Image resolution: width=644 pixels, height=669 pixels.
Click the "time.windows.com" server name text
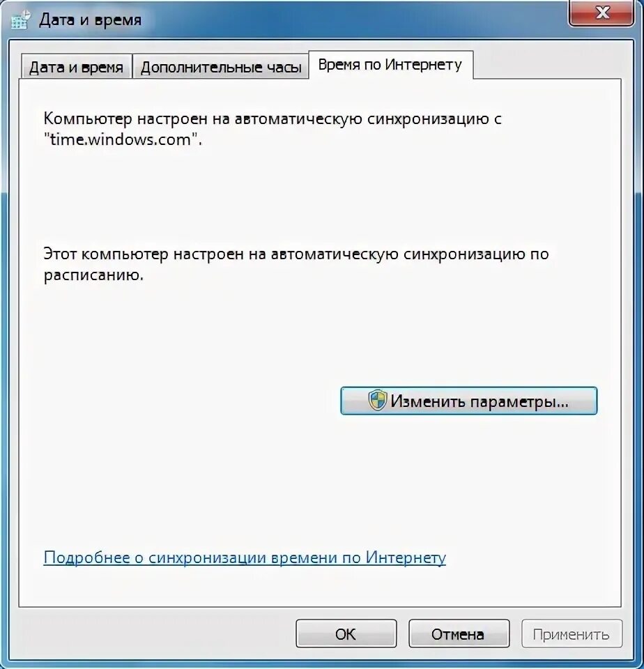coord(123,139)
